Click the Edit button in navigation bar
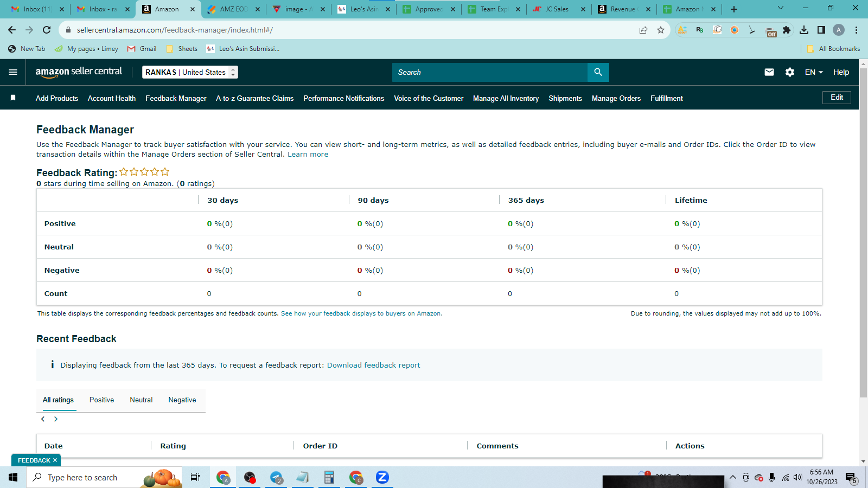The image size is (868, 488). pyautogui.click(x=837, y=98)
